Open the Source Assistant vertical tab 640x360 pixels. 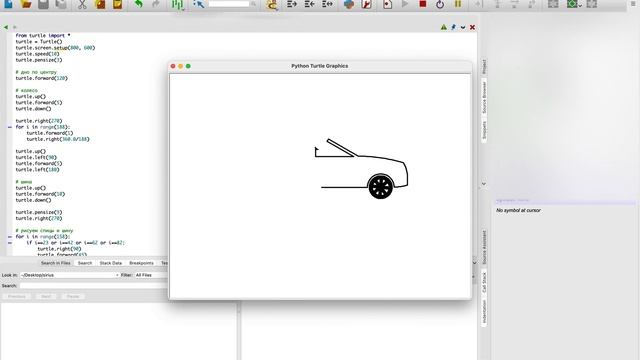[484, 247]
